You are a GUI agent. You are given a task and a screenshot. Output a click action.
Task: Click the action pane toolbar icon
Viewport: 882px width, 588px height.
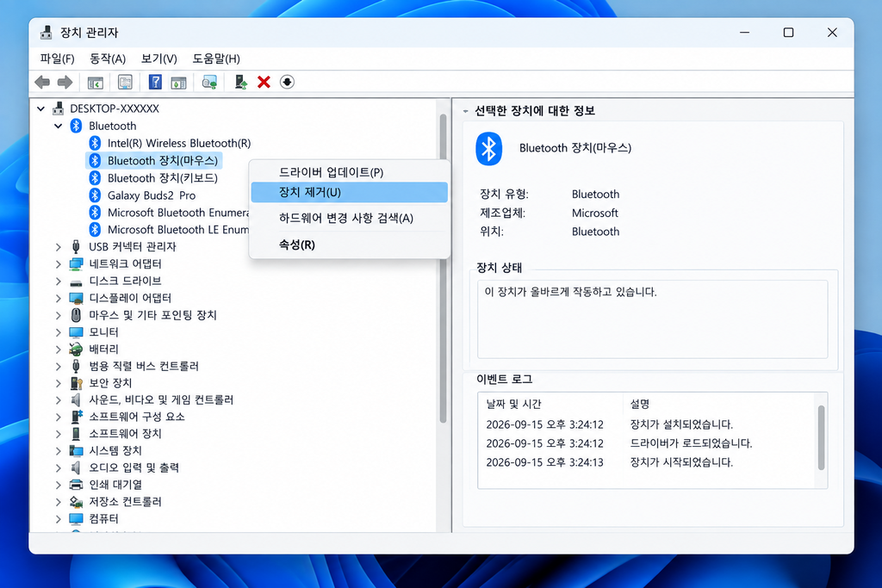(178, 82)
